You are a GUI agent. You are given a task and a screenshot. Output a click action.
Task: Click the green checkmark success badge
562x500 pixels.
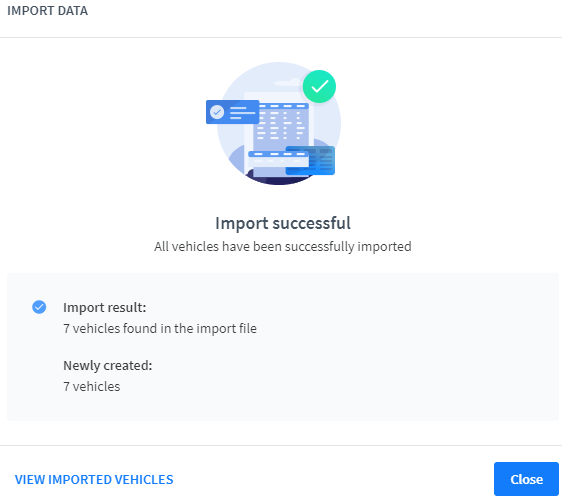click(x=319, y=86)
